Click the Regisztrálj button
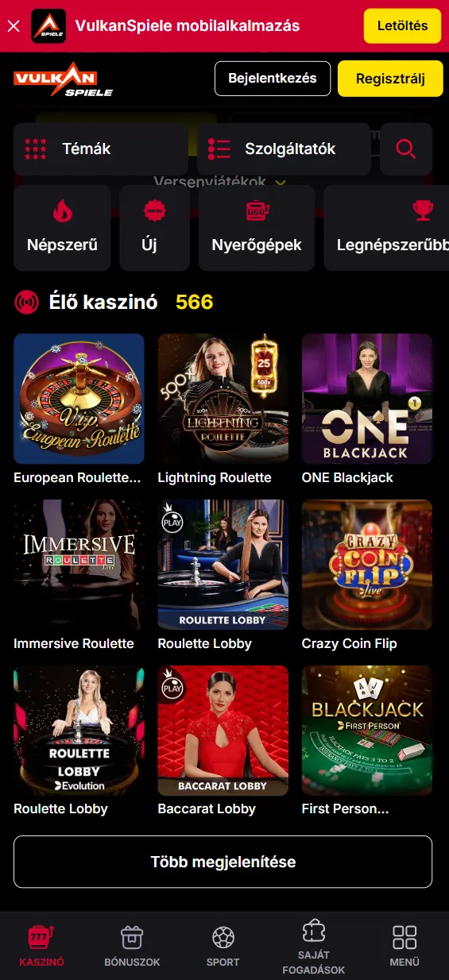Image resolution: width=449 pixels, height=980 pixels. 390,79
